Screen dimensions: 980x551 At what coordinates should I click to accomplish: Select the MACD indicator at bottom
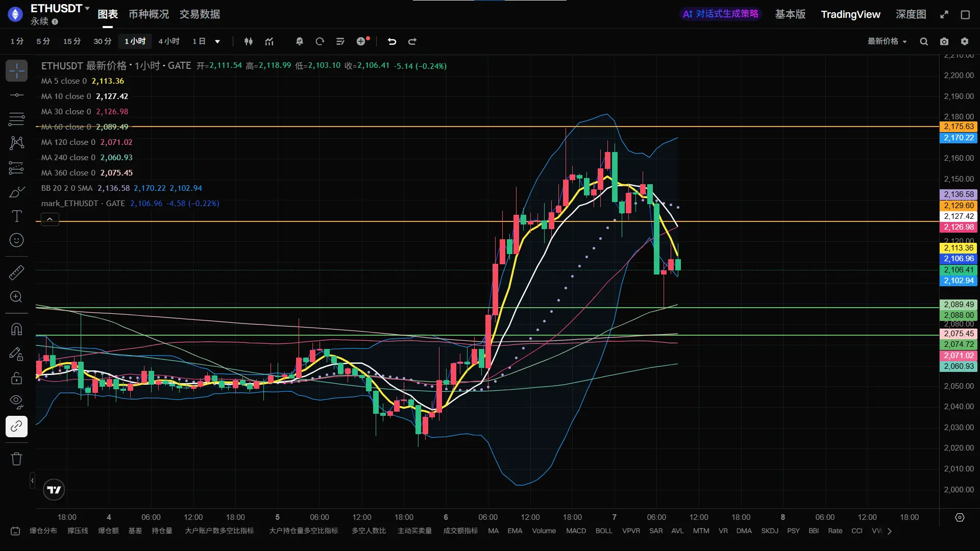pyautogui.click(x=576, y=531)
